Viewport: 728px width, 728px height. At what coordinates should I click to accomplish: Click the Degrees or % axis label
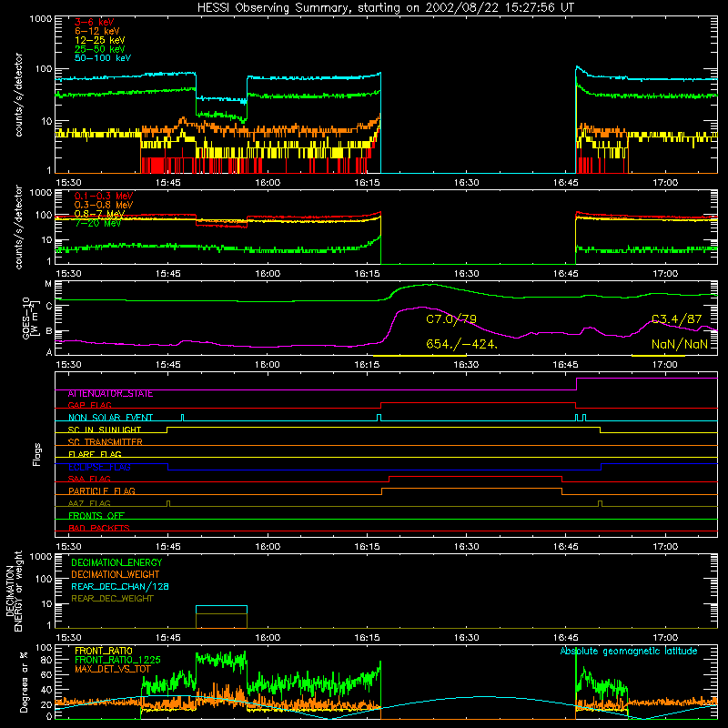(24, 682)
